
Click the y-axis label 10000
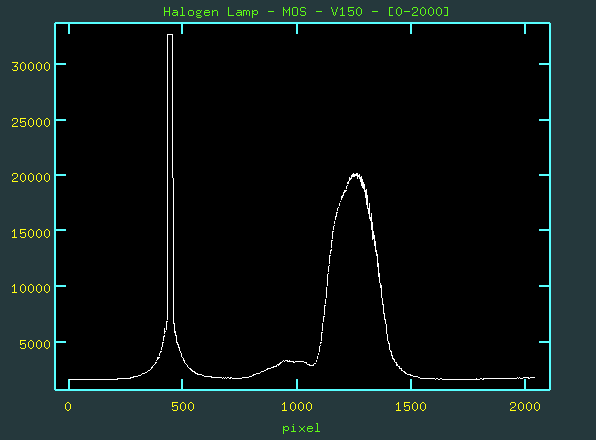(31, 289)
